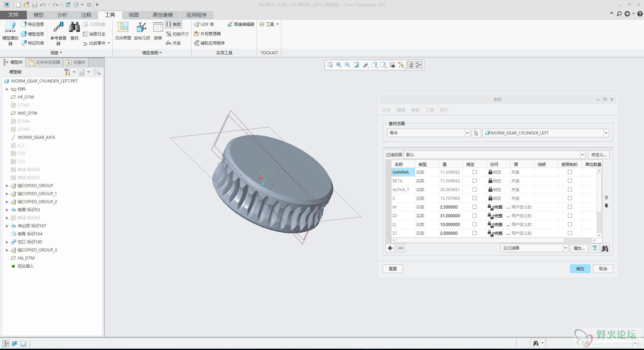Click the 自定义... button
This screenshot has height=350, width=644.
(x=598, y=155)
